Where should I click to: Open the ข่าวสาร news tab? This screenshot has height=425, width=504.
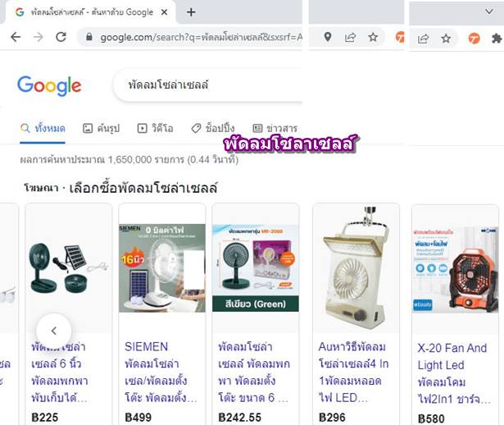click(x=275, y=128)
